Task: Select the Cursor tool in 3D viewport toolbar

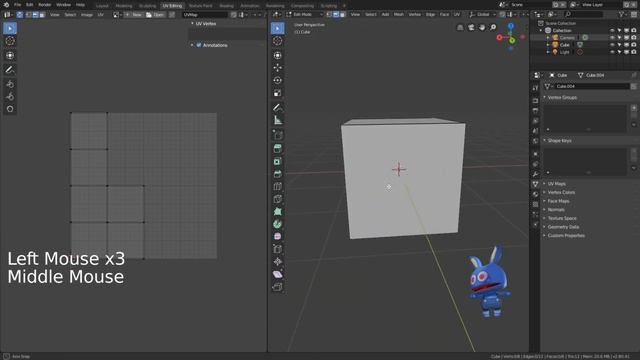Action: point(278,41)
